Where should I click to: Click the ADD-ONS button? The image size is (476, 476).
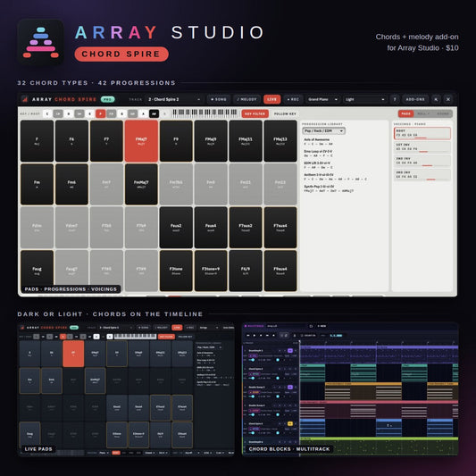coord(415,99)
